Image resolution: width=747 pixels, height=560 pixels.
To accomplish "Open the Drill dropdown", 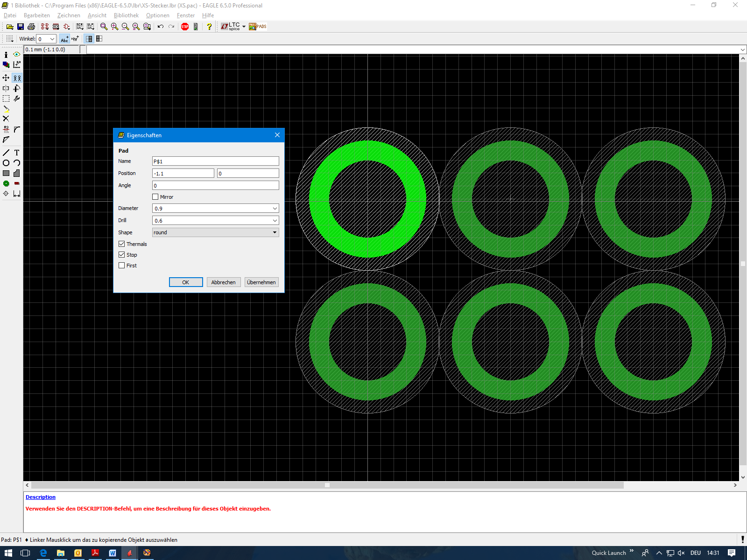I will pos(275,221).
